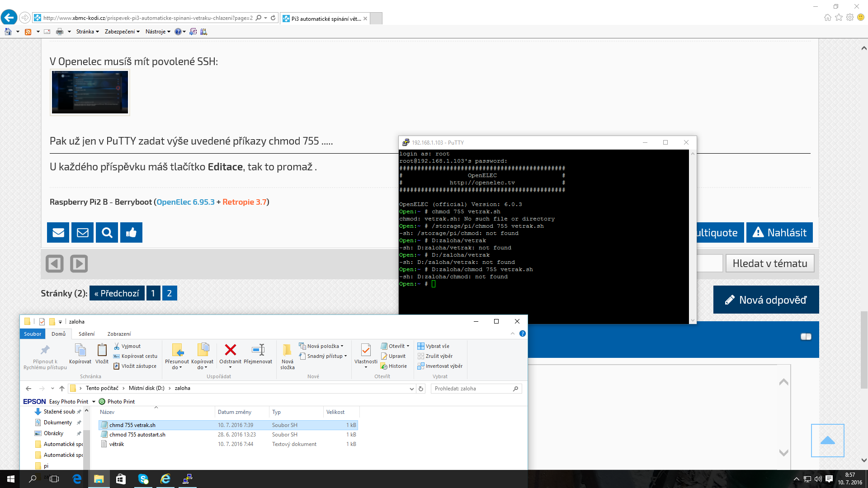Toggle the switch in the blue bar
This screenshot has width=868, height=488.
tap(806, 337)
